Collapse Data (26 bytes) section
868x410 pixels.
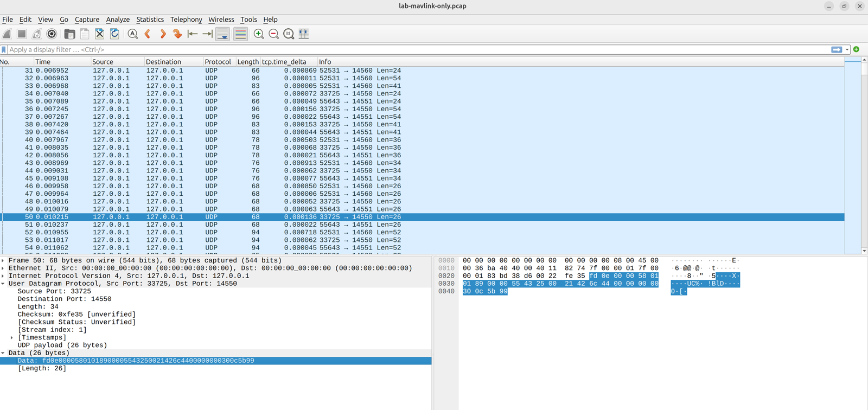3,353
